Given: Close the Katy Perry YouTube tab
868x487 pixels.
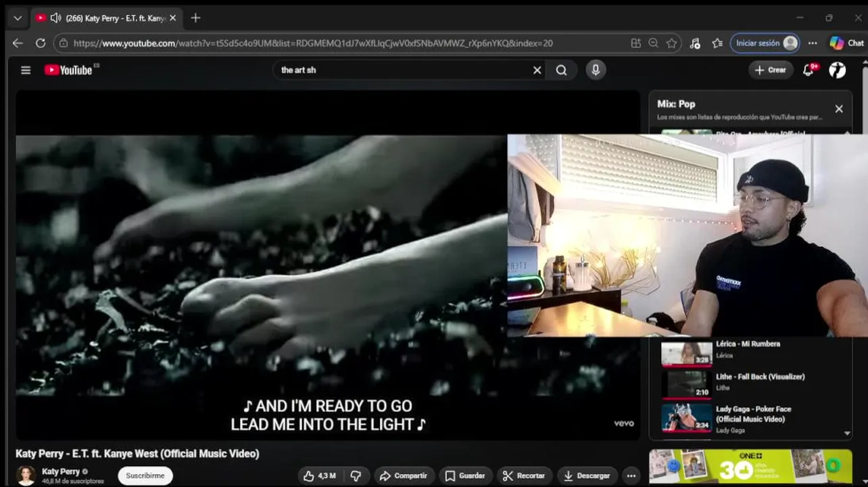Looking at the screenshot, I should pos(172,18).
